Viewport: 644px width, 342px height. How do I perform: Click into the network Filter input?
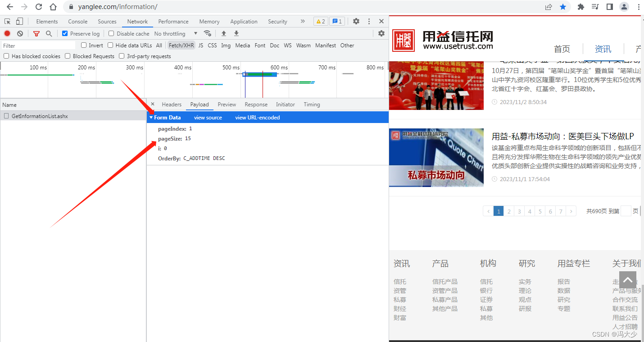[39, 46]
